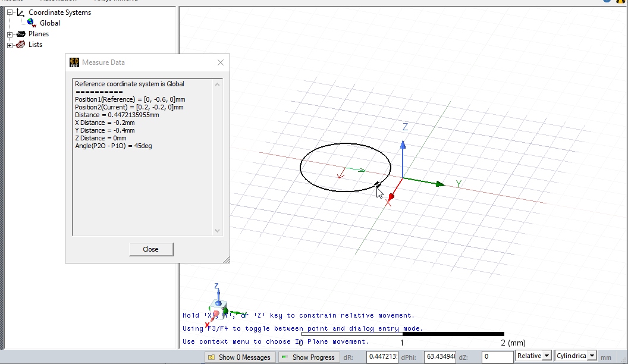Select the Global tree item label

pos(50,23)
